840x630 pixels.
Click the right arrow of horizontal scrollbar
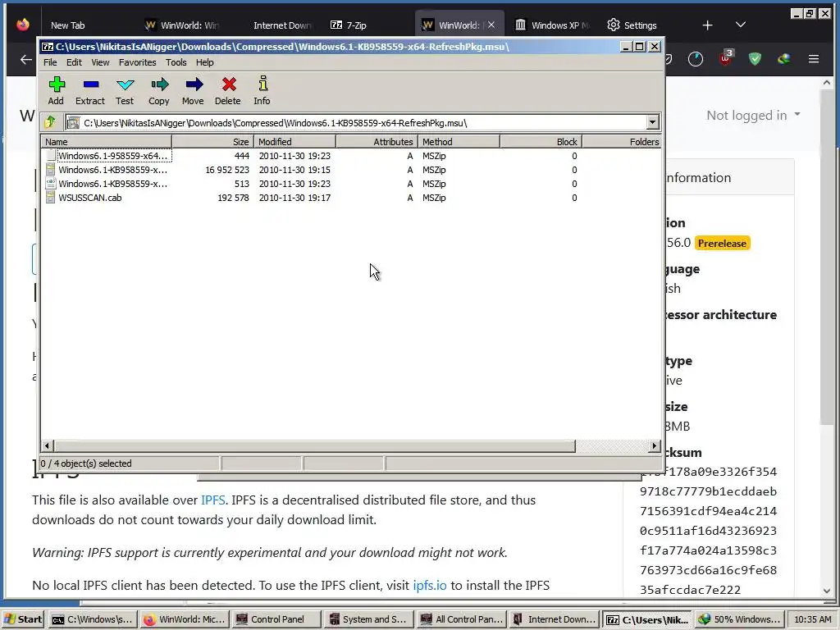654,445
